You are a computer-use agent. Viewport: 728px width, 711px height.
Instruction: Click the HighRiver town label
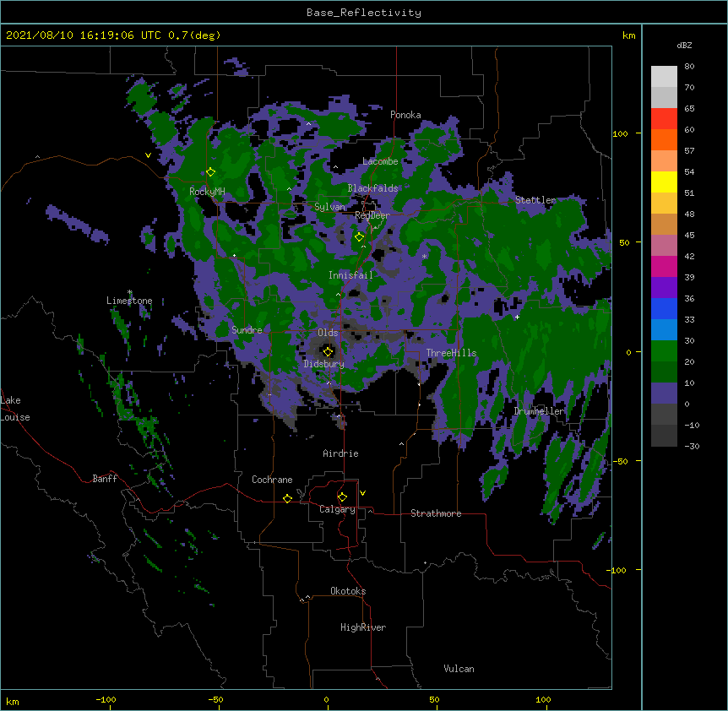(x=363, y=627)
